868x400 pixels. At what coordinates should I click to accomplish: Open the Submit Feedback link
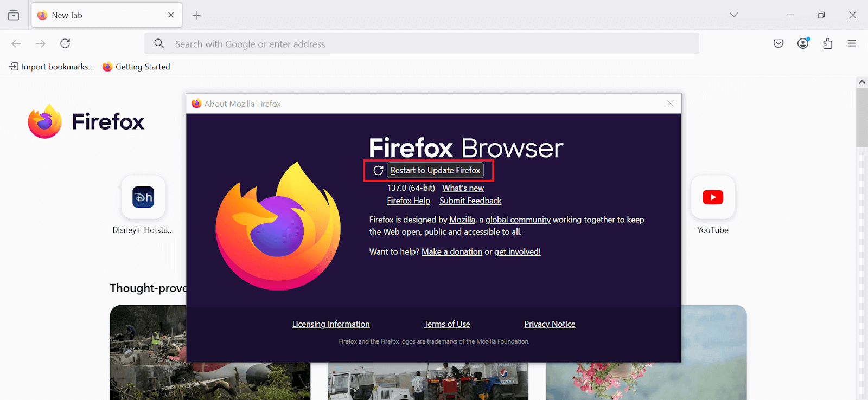coord(470,201)
